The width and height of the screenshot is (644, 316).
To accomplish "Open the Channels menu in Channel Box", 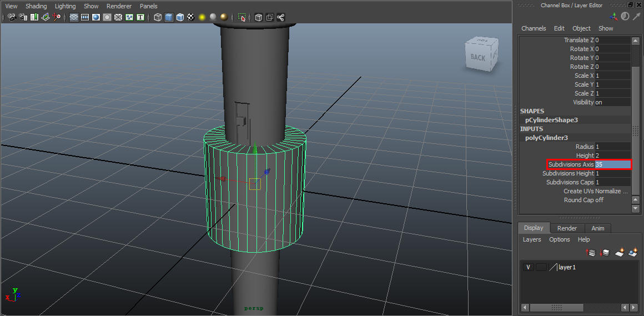I will 534,28.
